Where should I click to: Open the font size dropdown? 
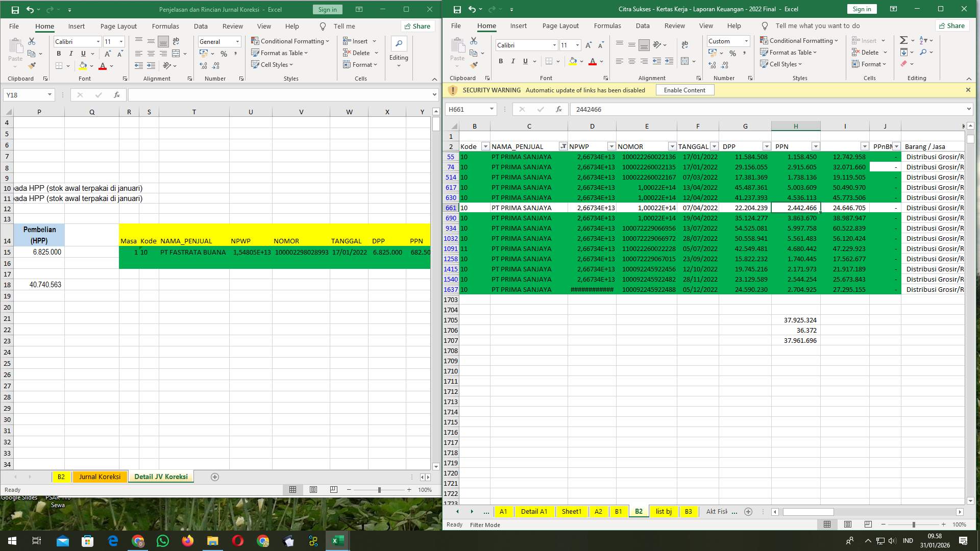pyautogui.click(x=577, y=45)
